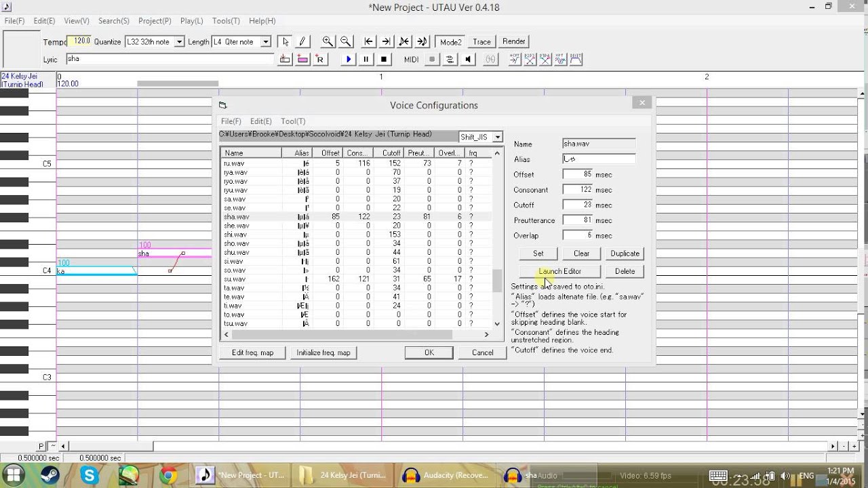Image resolution: width=868 pixels, height=488 pixels.
Task: Click the Delete button
Action: pyautogui.click(x=625, y=271)
